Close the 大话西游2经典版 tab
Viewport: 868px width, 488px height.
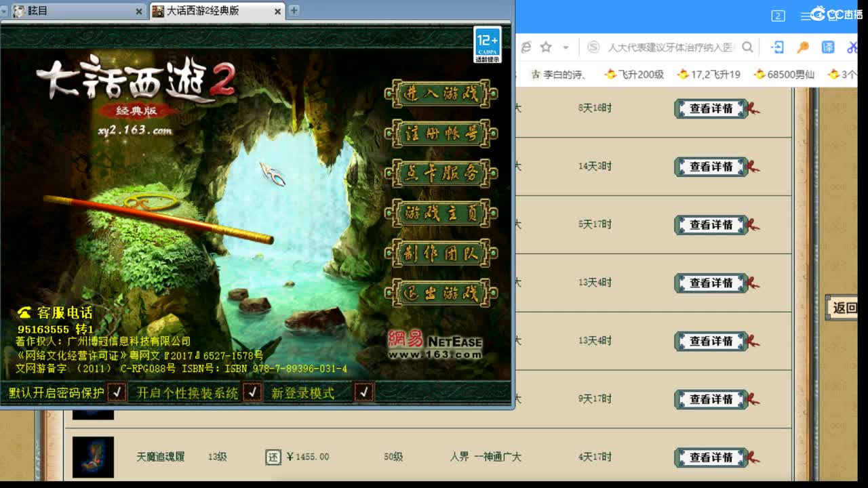tap(278, 12)
